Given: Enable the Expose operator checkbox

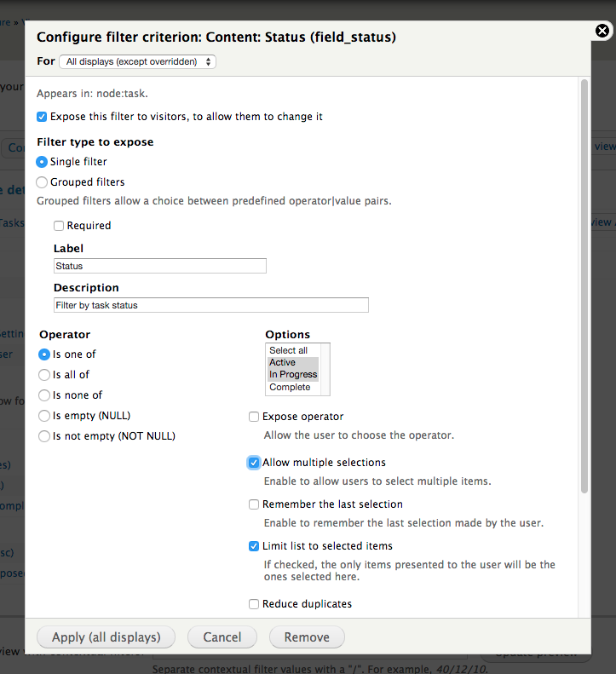Looking at the screenshot, I should [254, 417].
